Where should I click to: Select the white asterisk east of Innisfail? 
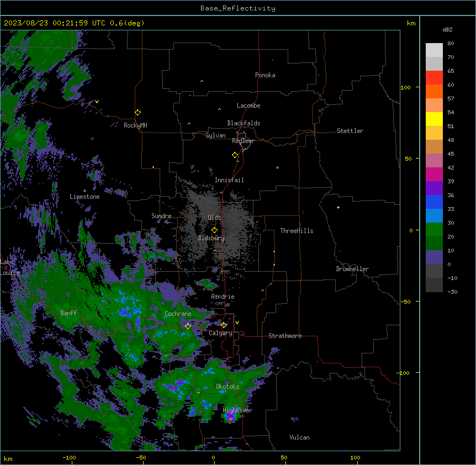pyautogui.click(x=277, y=168)
